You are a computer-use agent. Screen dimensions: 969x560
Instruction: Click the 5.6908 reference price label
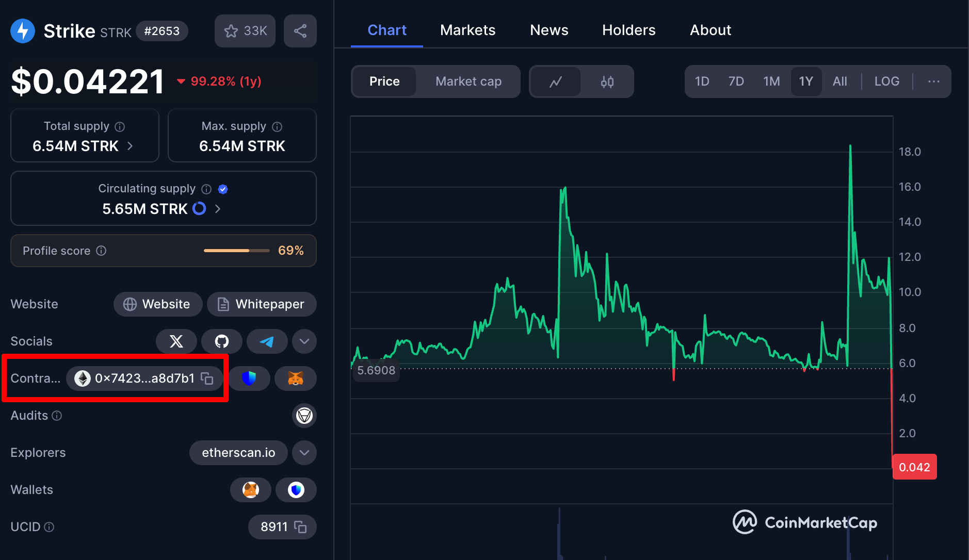click(376, 370)
